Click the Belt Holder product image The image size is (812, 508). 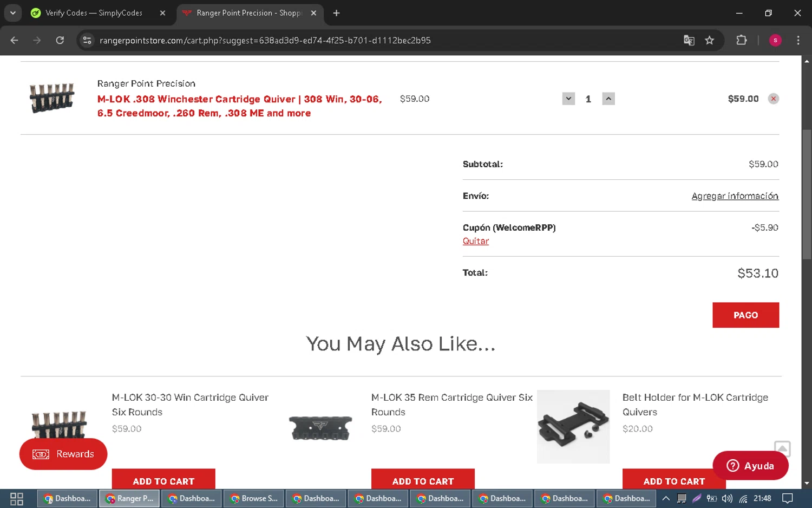[x=573, y=427]
